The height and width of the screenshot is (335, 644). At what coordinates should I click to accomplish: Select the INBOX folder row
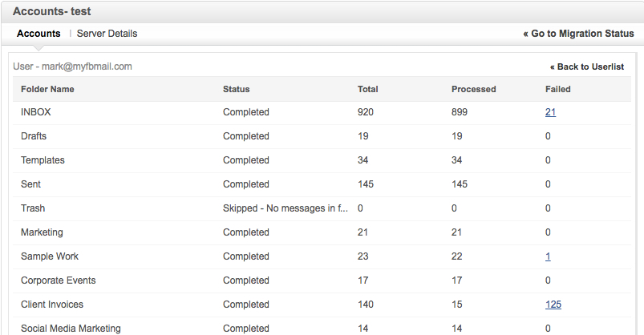click(35, 112)
